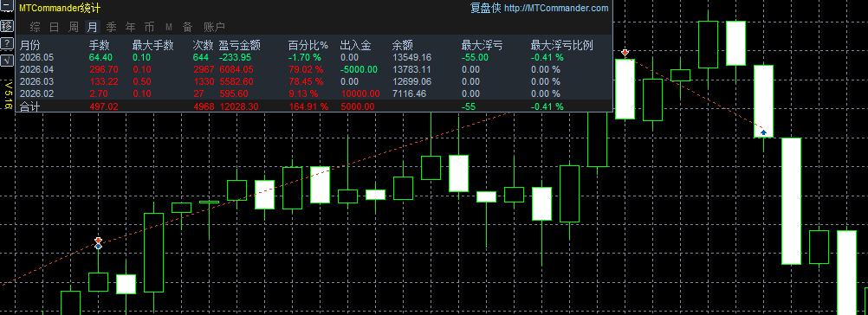Switch to the 综 (summary) tab
Screen dimensions: 868x315
pos(36,27)
